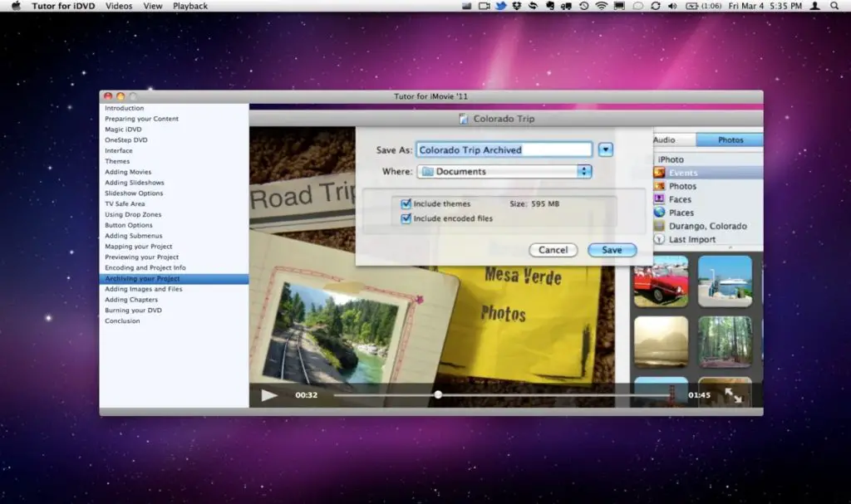Select the harbor boat photo thumbnail

click(725, 281)
